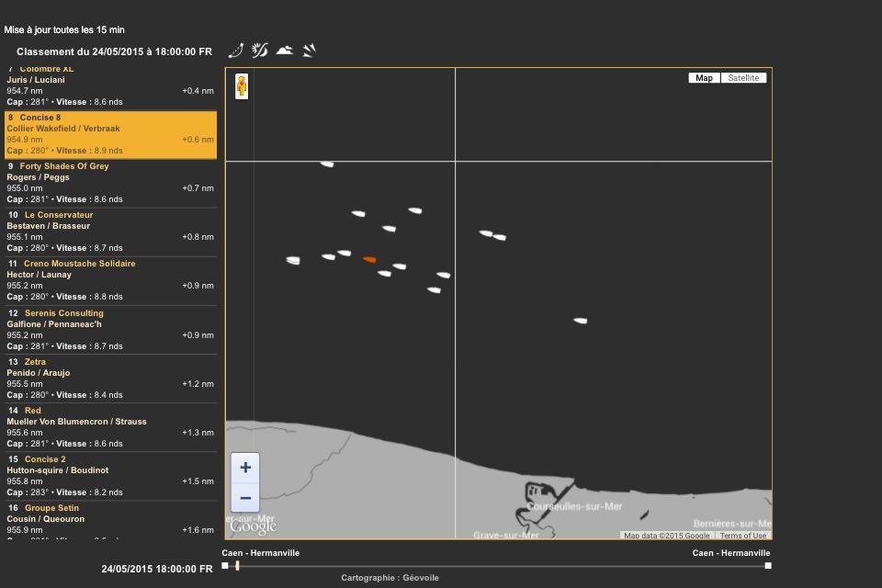Click the westernmost trailing boat marker
This screenshot has width=882, height=588.
click(292, 260)
